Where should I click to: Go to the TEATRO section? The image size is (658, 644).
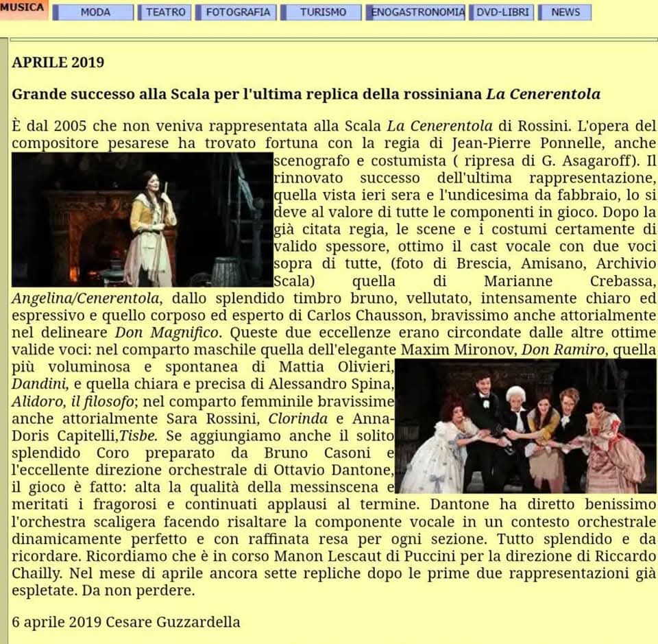164,12
